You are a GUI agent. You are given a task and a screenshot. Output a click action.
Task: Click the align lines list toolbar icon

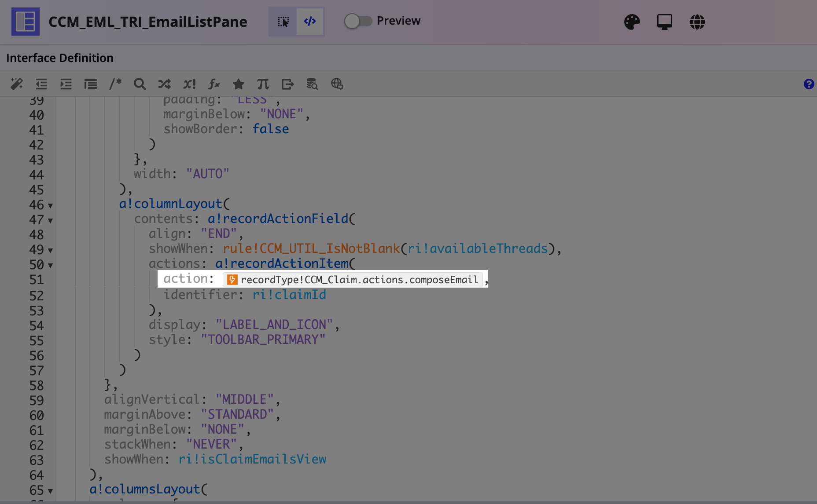tap(91, 84)
